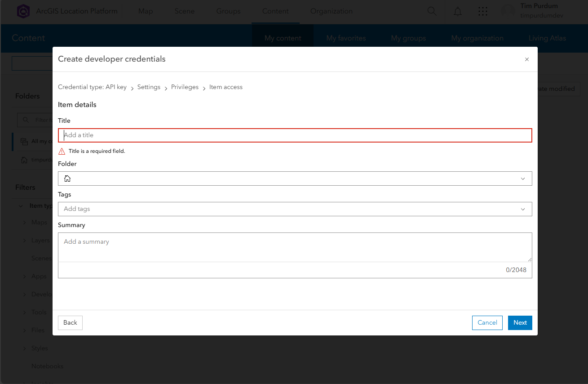Go to the Settings breadcrumb step
The image size is (588, 384).
(149, 87)
